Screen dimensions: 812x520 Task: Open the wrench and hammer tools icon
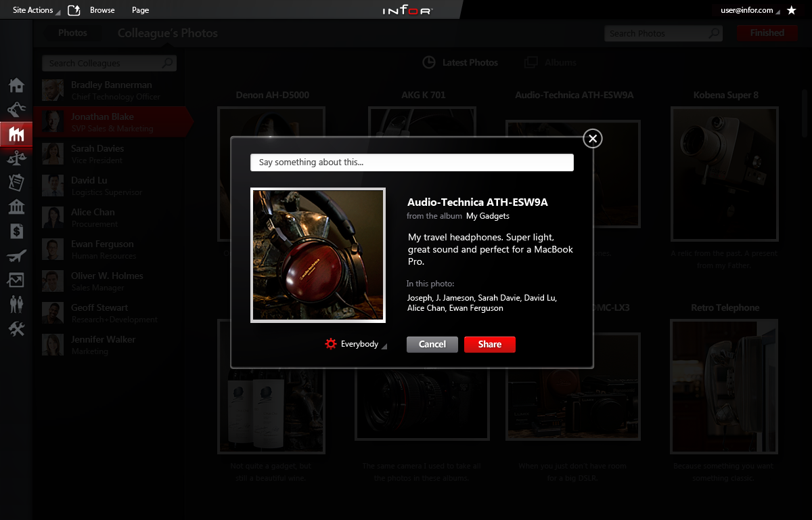16,328
